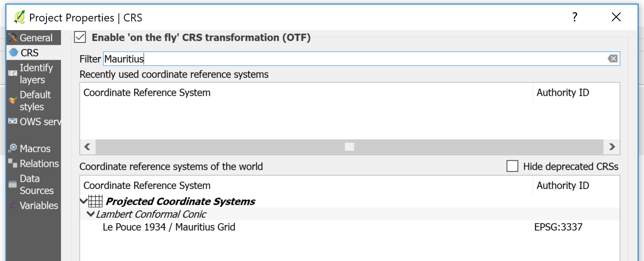This screenshot has width=644, height=261.
Task: Open the Identify layers tab
Action: click(34, 74)
